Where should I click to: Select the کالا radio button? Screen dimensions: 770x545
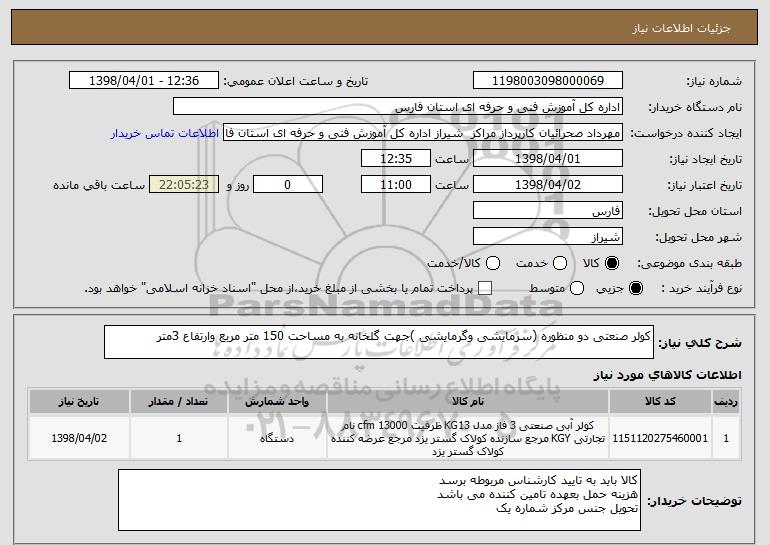[612, 263]
